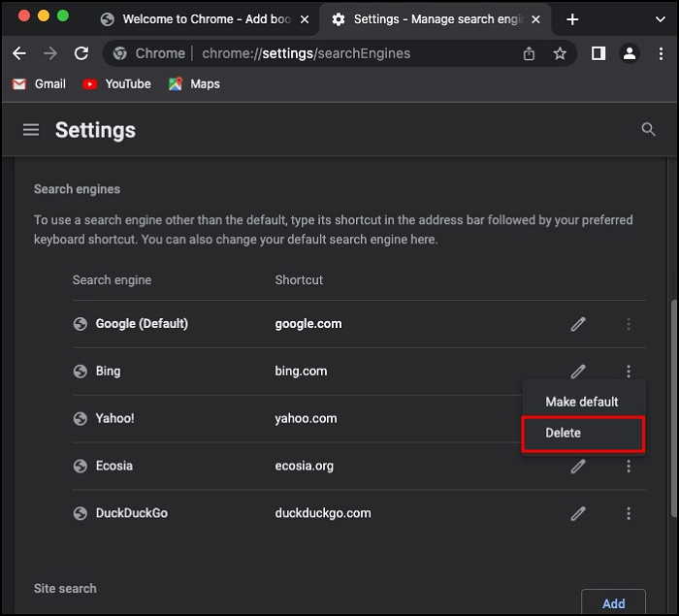The width and height of the screenshot is (679, 616).
Task: Click the search settings magnifier icon
Action: pos(649,130)
